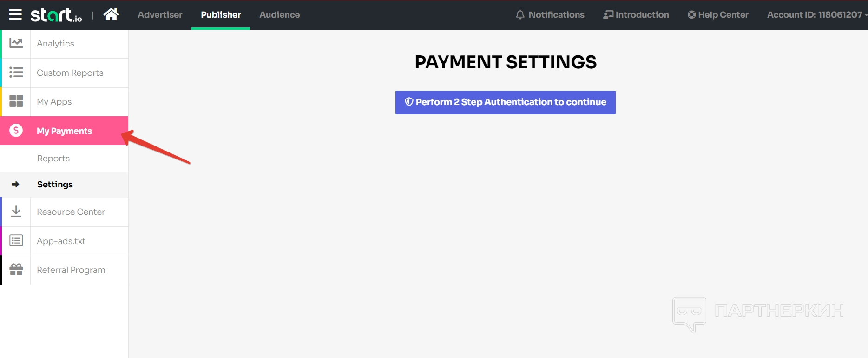Click the Referral Program gift icon
Image resolution: width=868 pixels, height=358 pixels.
click(16, 270)
